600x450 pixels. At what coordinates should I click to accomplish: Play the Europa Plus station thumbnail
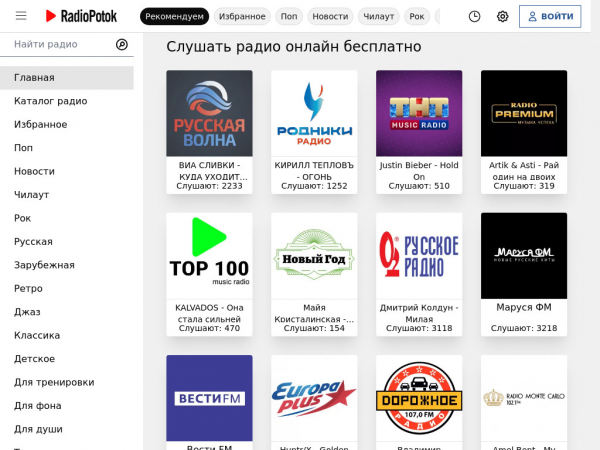click(314, 398)
